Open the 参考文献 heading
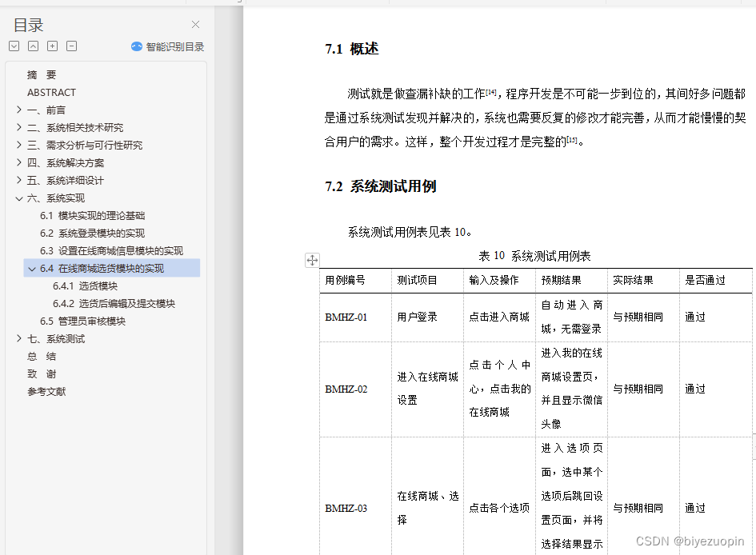 pos(46,392)
